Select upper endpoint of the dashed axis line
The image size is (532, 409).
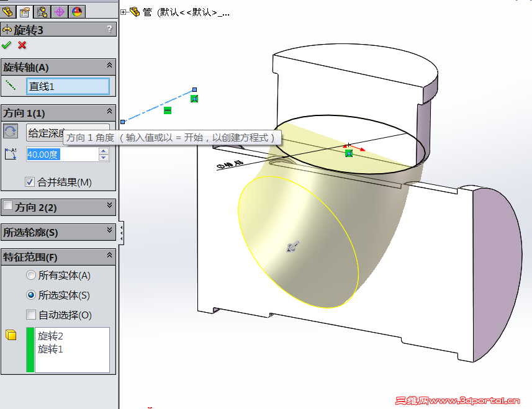(194, 90)
